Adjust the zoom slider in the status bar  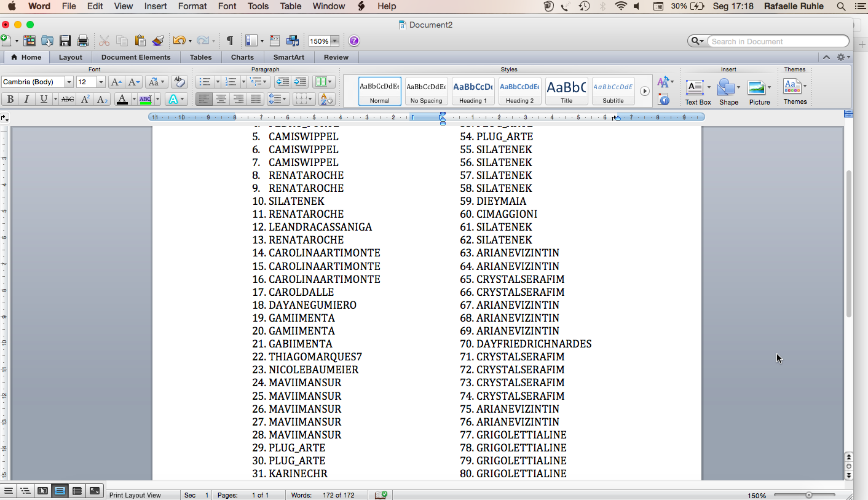tap(808, 495)
